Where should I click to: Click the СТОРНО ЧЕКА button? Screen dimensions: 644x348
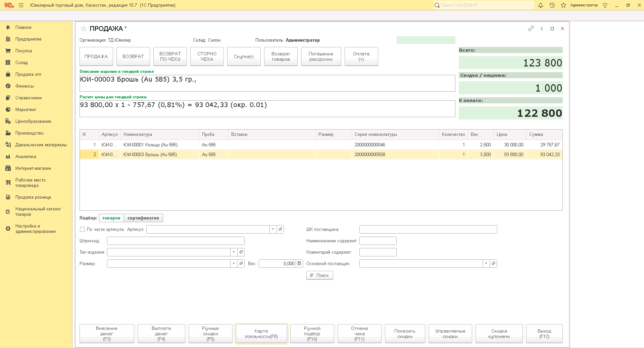(x=207, y=56)
